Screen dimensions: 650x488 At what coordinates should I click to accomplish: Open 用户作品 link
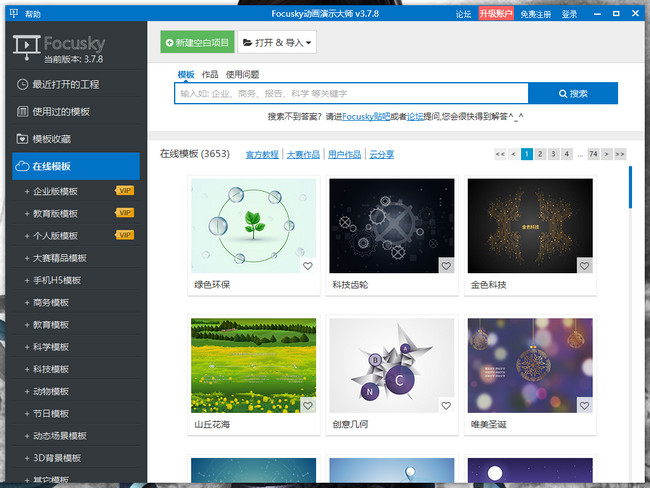pos(344,155)
